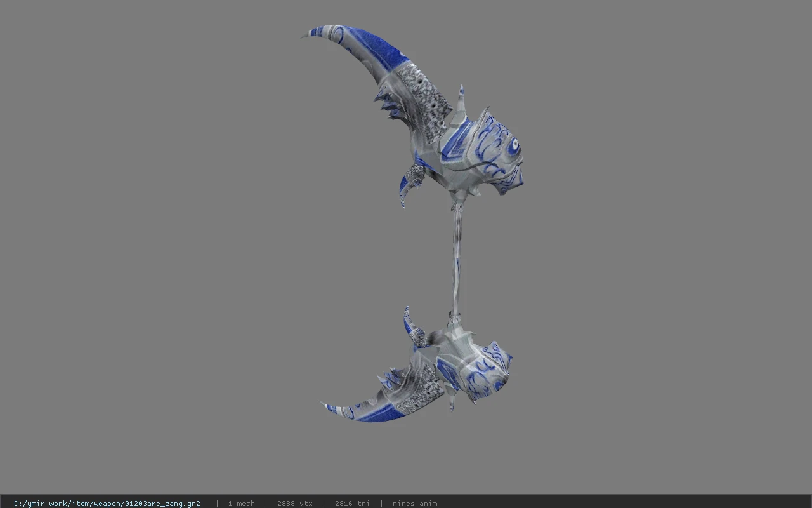Click the '1 mesh' status bar entry
Image resolution: width=812 pixels, height=508 pixels.
click(241, 504)
